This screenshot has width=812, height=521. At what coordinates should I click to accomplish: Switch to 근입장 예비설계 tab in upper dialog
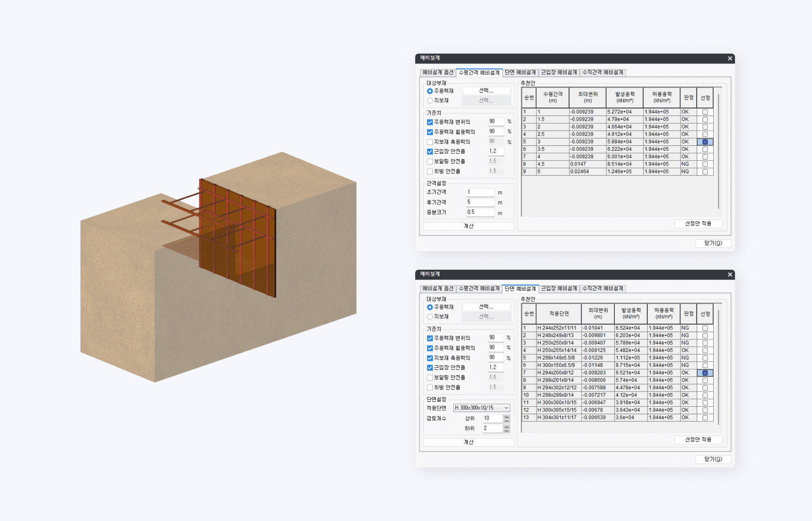(x=559, y=72)
